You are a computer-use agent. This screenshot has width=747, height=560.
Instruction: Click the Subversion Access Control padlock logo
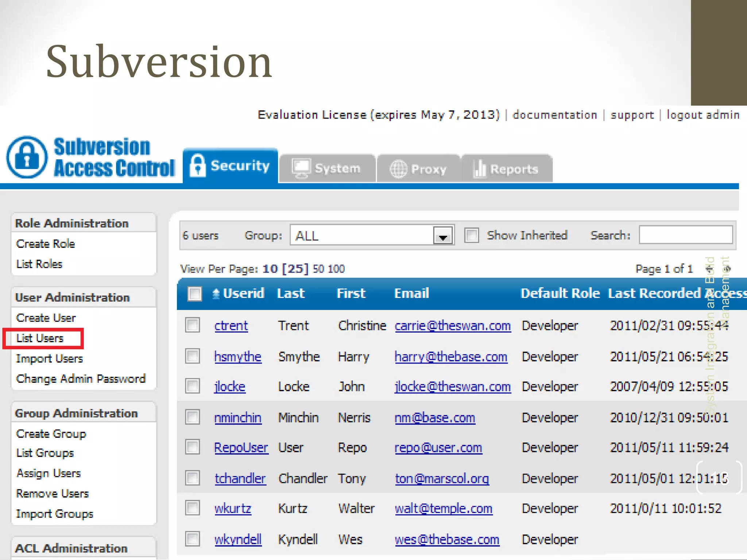tap(27, 157)
